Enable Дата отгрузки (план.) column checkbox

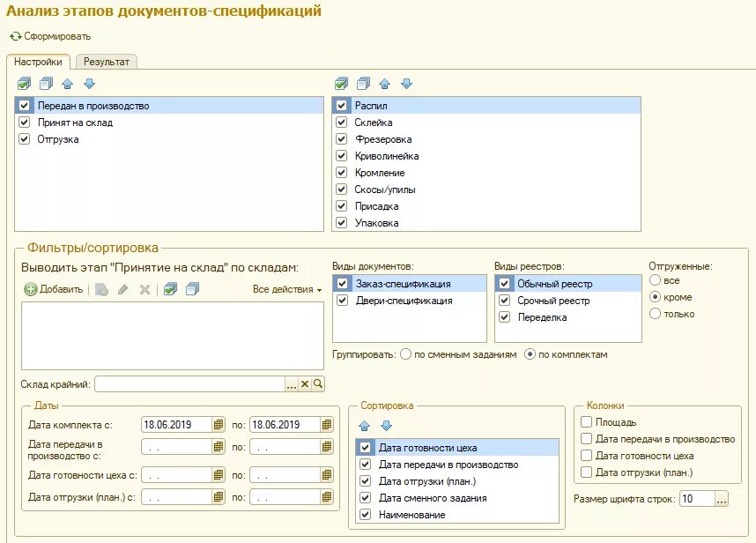(x=586, y=472)
